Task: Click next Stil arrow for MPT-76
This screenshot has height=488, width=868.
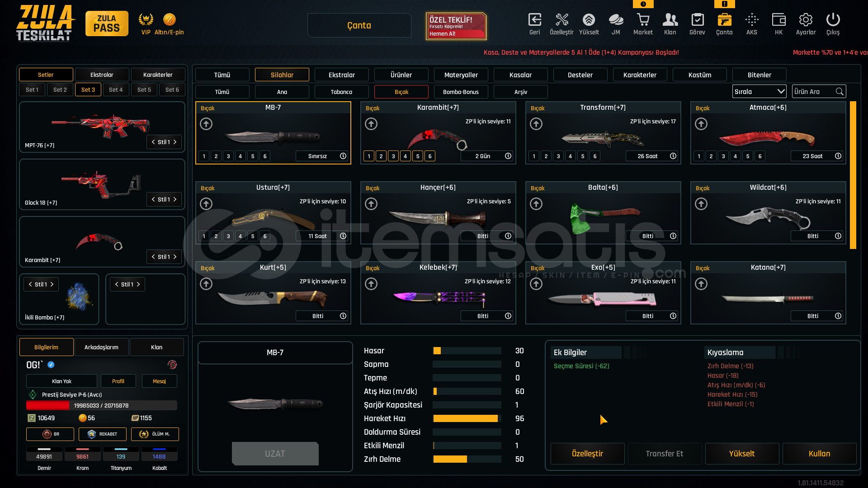Action: click(x=175, y=142)
